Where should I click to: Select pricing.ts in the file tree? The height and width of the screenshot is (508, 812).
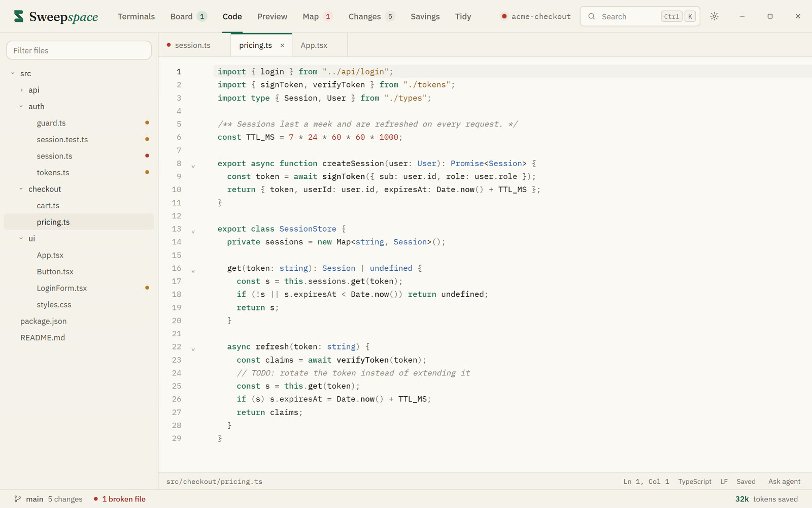click(x=79, y=222)
